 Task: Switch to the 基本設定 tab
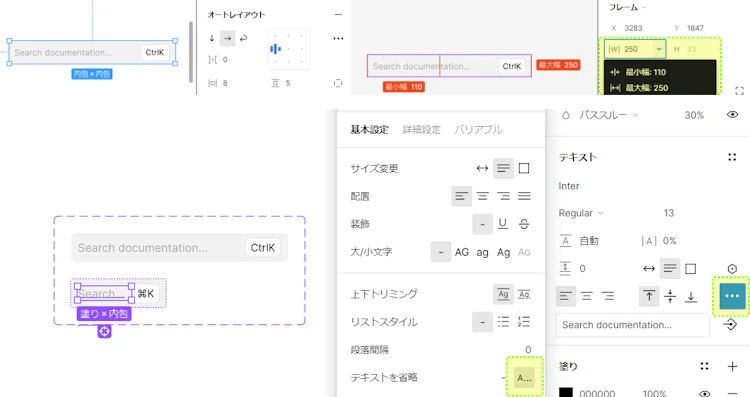tap(369, 130)
